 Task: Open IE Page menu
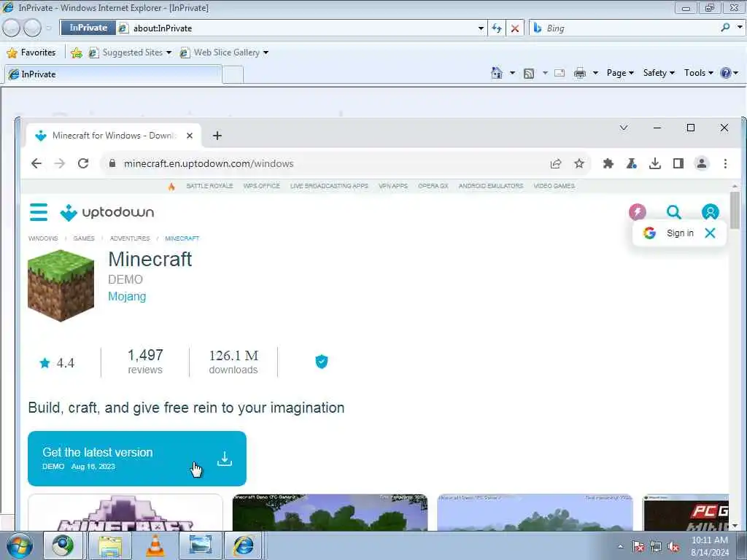[x=620, y=73]
